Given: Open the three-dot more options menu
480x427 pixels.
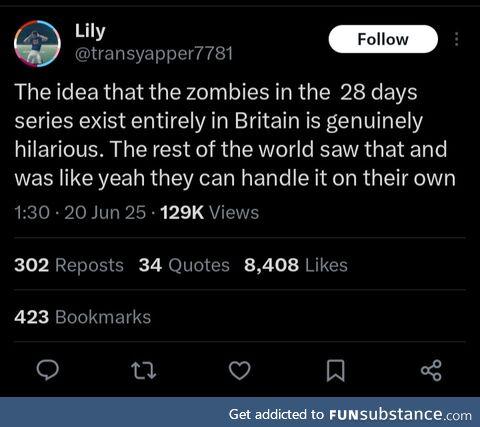Looking at the screenshot, I should point(457,39).
